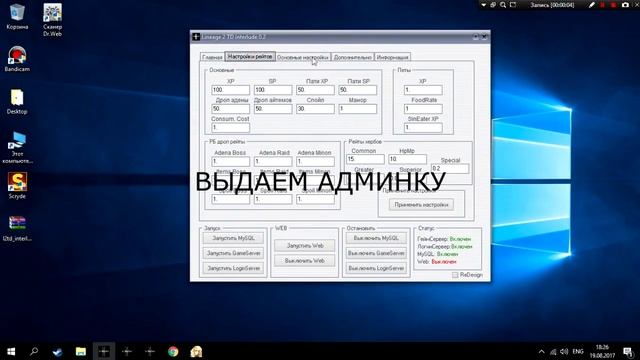Click the Common herb rate field

point(365,159)
